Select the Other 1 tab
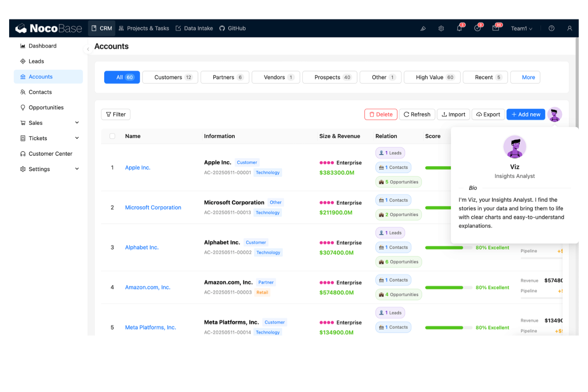 [x=381, y=77]
